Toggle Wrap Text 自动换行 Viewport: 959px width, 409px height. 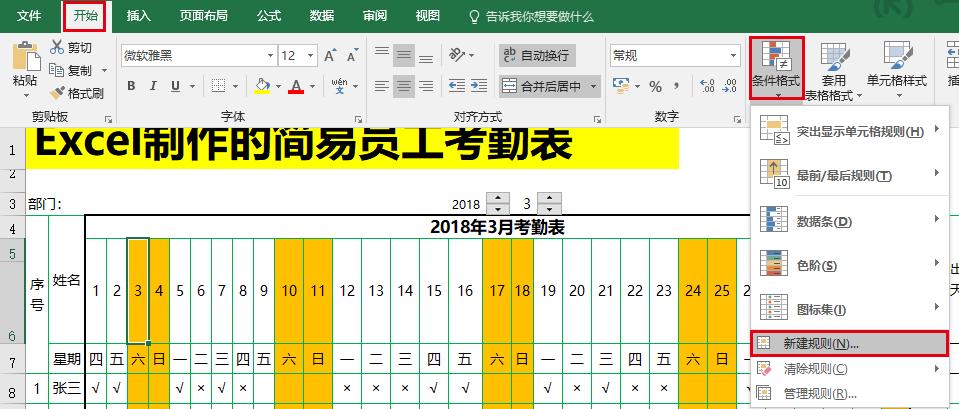click(x=537, y=56)
